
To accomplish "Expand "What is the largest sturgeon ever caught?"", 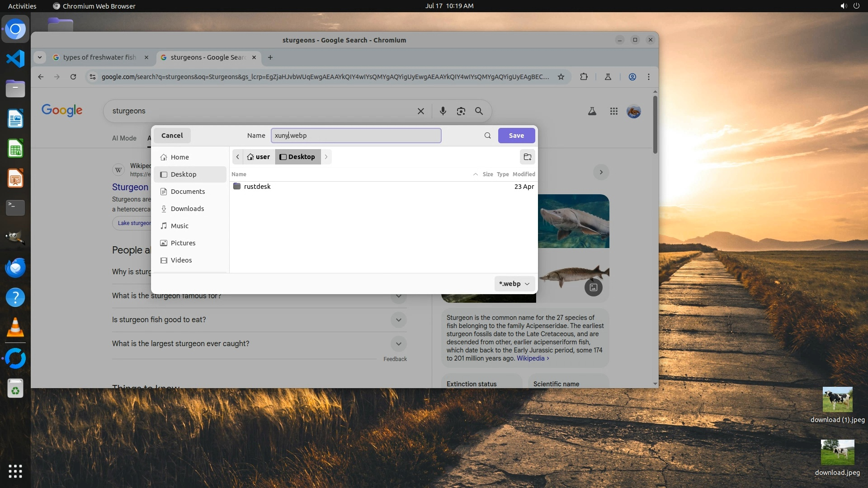I will [398, 344].
